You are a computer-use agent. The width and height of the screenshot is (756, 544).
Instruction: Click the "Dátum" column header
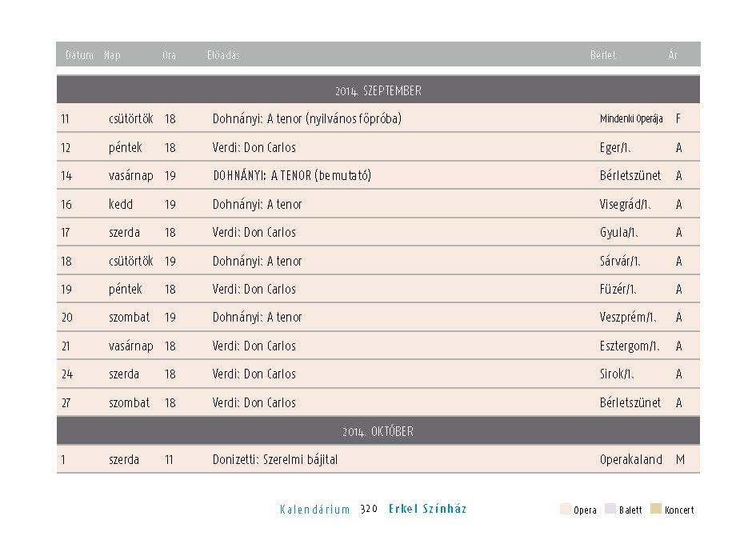coord(79,55)
